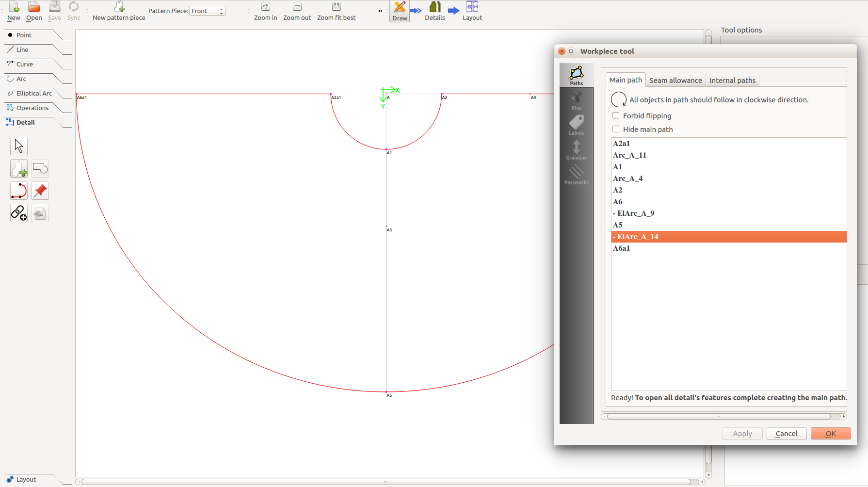Expand the Curve toolbox section
The image size is (868, 487).
pos(25,65)
